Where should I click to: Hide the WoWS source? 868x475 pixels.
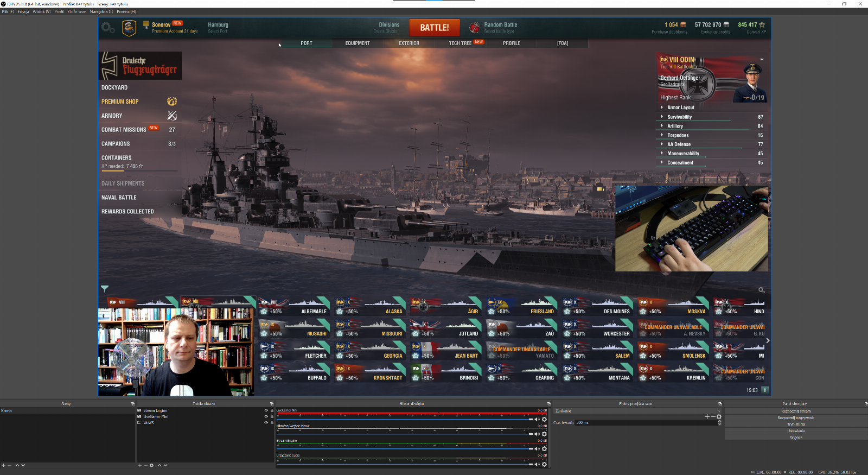266,422
